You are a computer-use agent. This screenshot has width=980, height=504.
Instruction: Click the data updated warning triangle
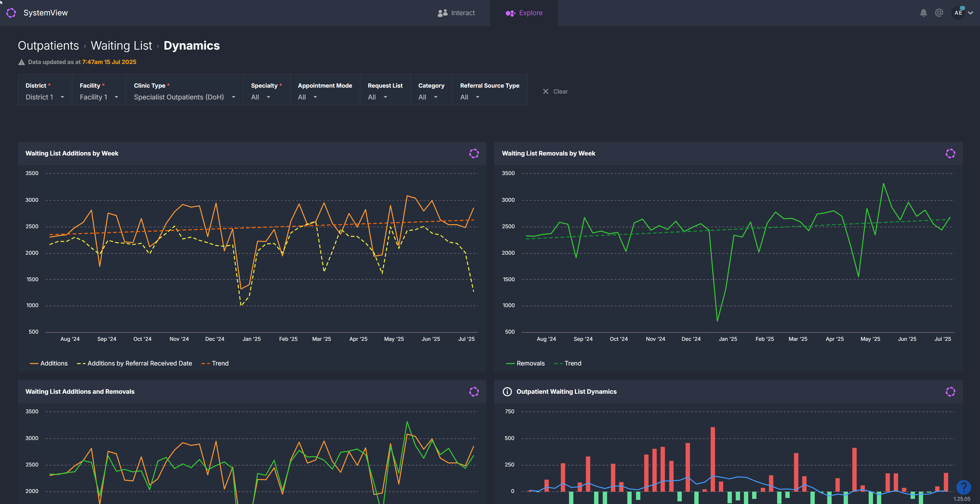(22, 62)
